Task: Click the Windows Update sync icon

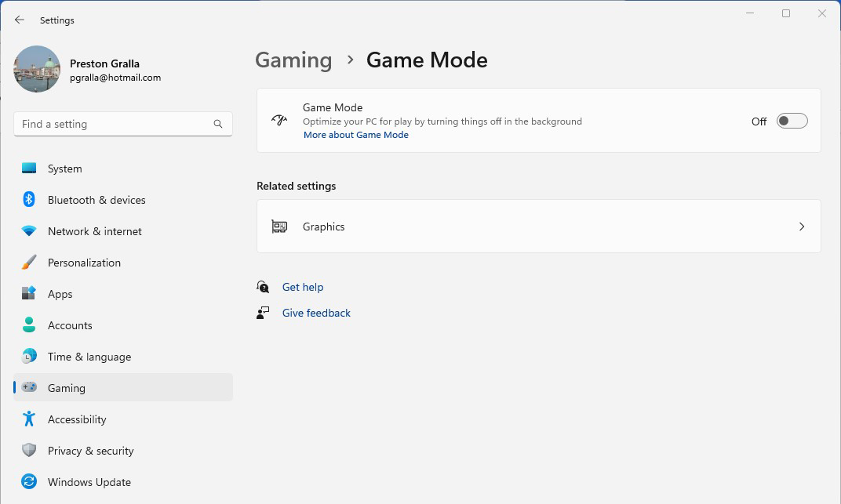Action: pyautogui.click(x=29, y=482)
